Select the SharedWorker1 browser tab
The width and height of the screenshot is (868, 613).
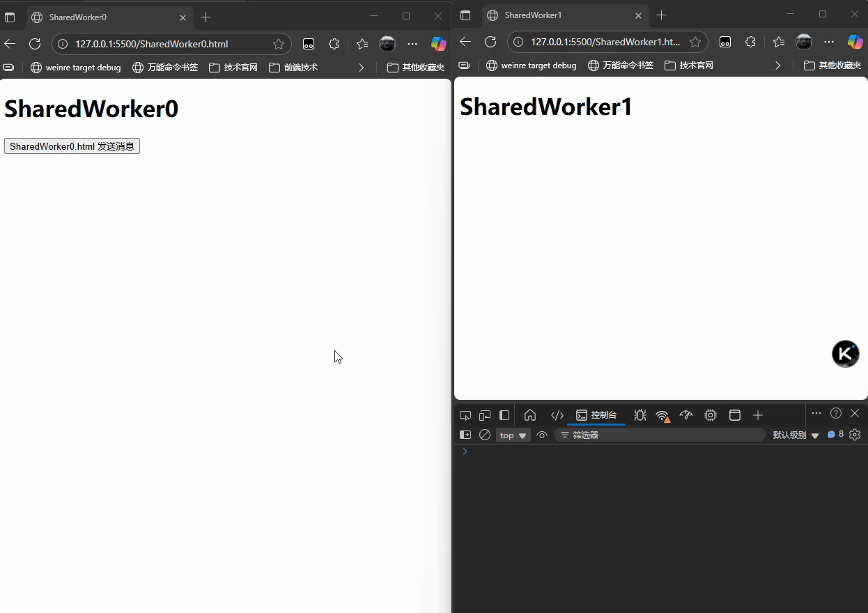point(565,15)
